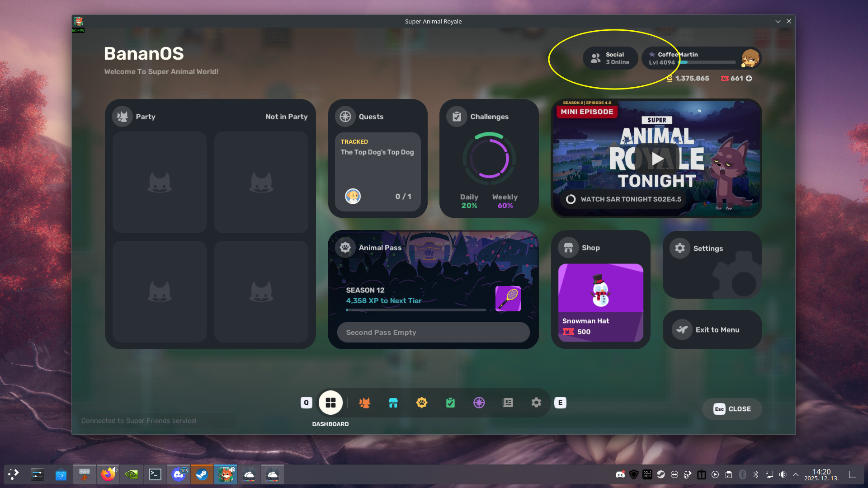
Task: Open Steam from the taskbar
Action: click(x=202, y=474)
